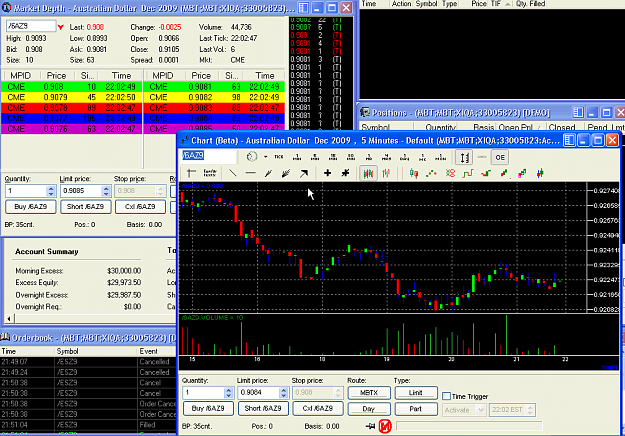Select the fan lines drawing tool

286,173
